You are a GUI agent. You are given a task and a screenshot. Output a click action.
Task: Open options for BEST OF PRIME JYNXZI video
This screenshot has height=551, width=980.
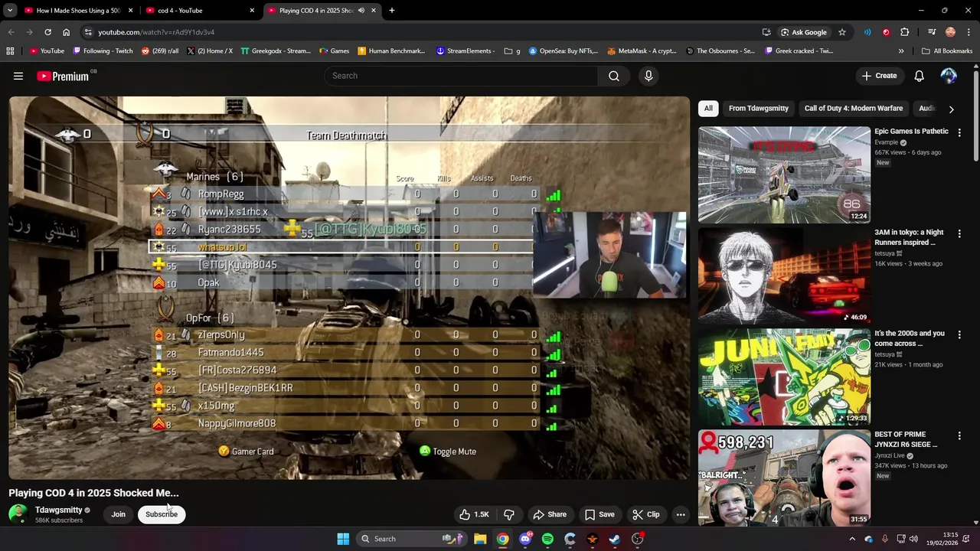pyautogui.click(x=959, y=435)
